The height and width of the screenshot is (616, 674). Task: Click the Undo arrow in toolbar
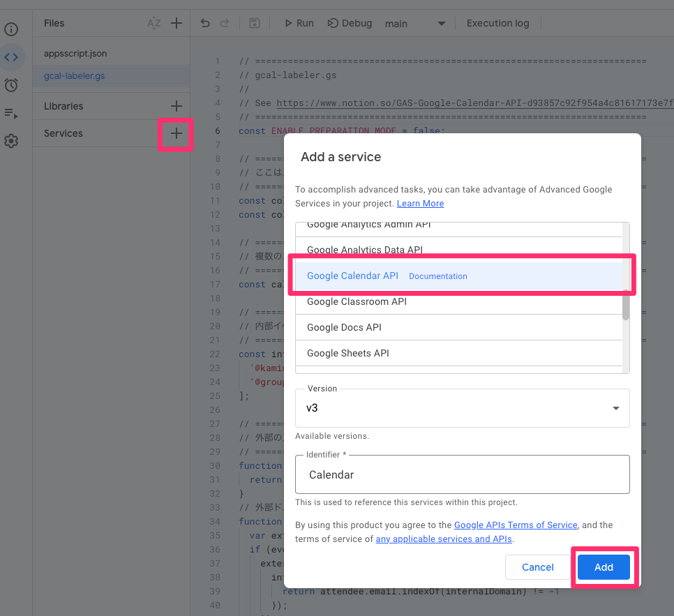(x=205, y=23)
